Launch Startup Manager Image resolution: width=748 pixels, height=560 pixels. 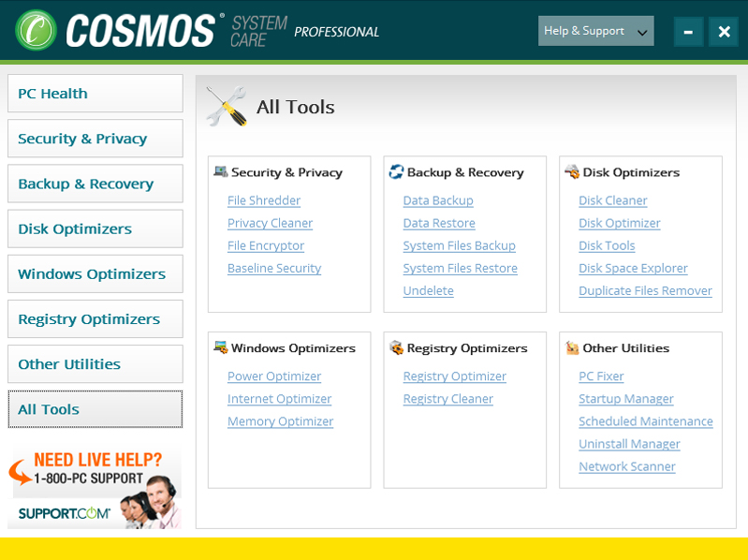(626, 399)
